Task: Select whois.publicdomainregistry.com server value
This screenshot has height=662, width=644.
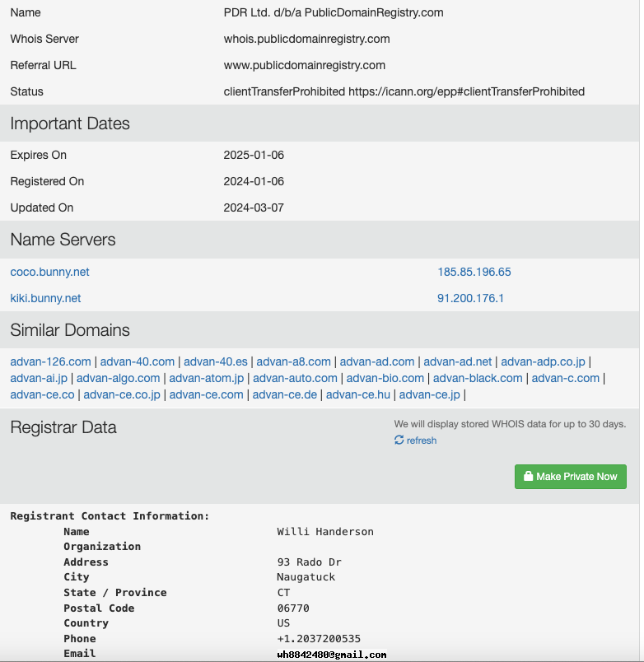Action: 306,39
